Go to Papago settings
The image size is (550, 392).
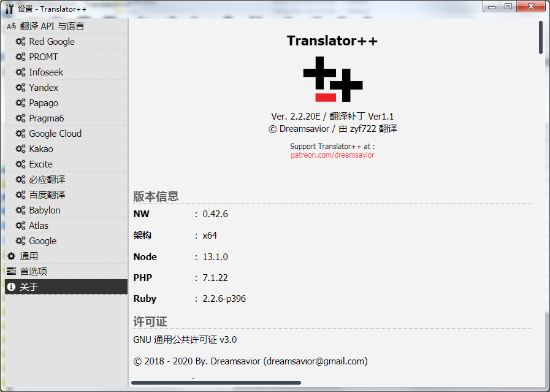point(66,103)
